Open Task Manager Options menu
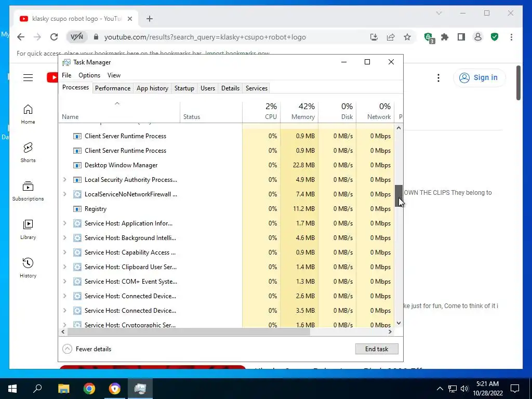This screenshot has width=532, height=399. coord(89,75)
